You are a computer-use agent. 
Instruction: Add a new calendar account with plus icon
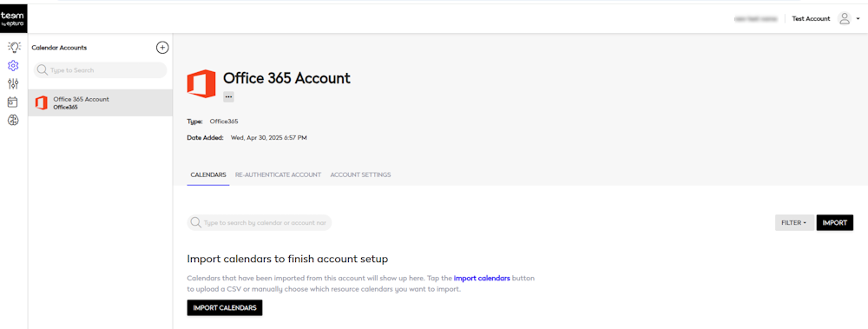pyautogui.click(x=161, y=48)
